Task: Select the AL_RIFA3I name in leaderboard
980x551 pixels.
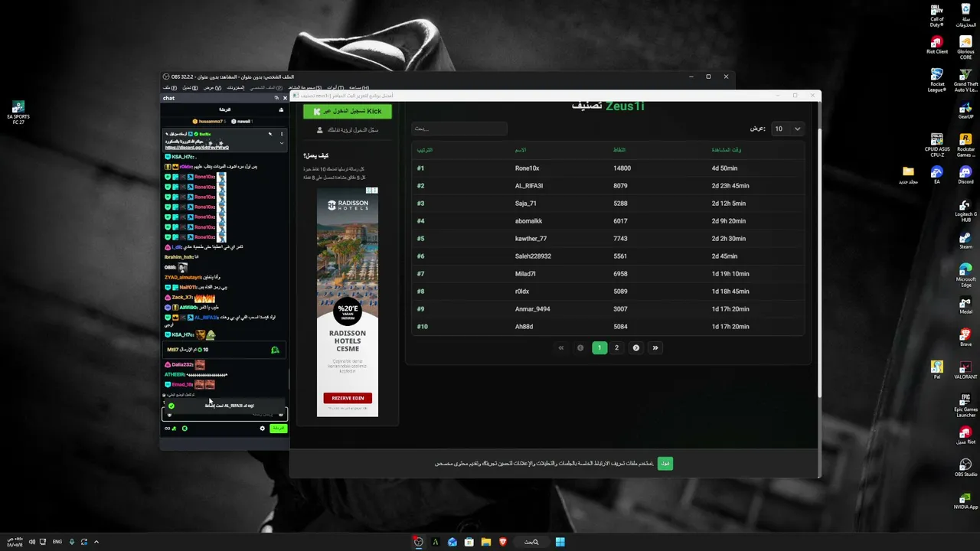Action: pyautogui.click(x=529, y=186)
